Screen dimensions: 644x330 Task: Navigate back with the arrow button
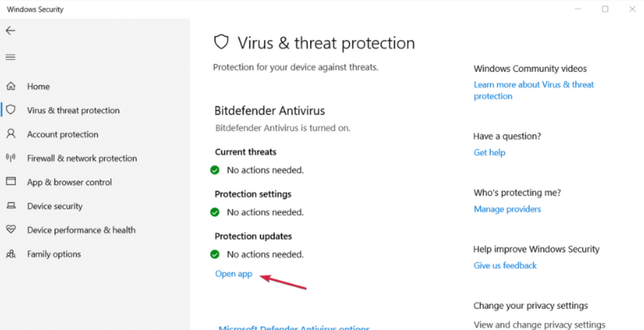(10, 31)
